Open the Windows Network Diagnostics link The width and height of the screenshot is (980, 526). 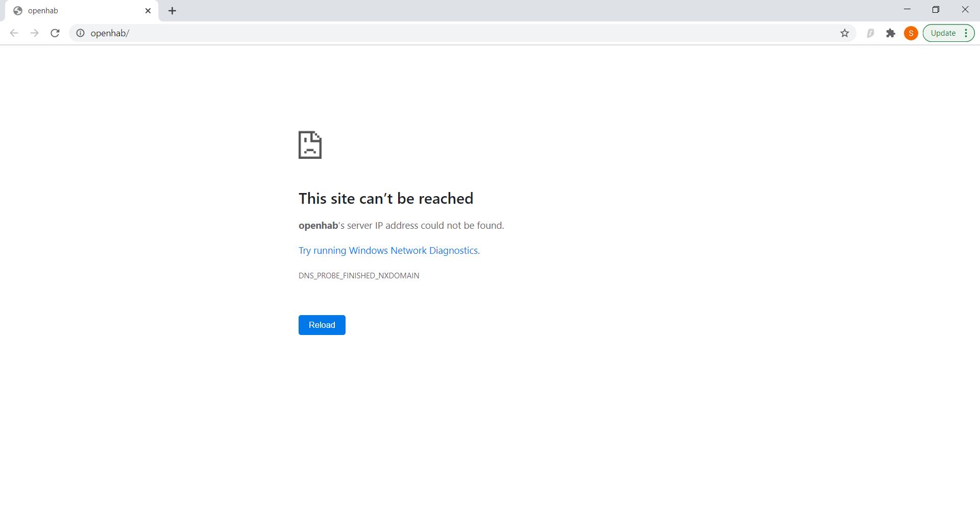(x=389, y=251)
